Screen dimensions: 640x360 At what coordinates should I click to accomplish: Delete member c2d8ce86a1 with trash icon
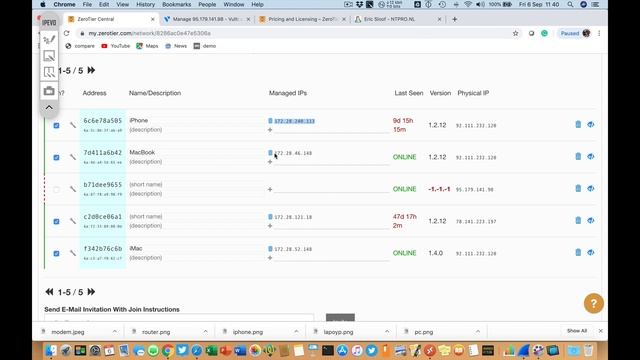click(578, 220)
